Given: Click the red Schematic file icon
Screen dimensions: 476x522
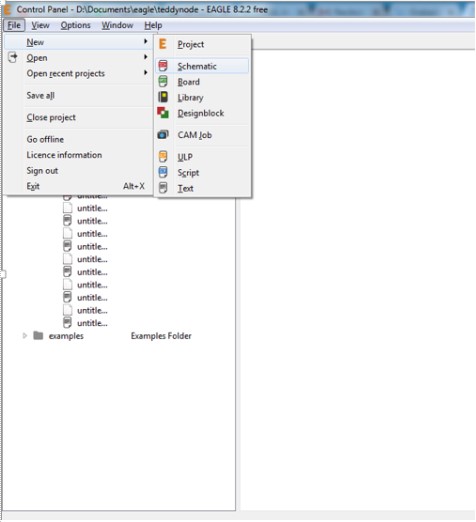Looking at the screenshot, I should tap(163, 66).
